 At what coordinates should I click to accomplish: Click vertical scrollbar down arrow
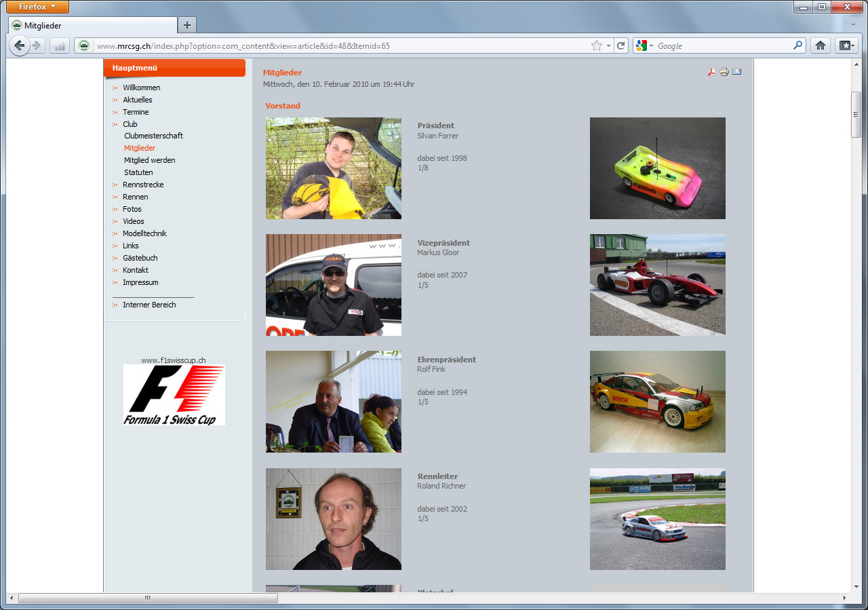coord(856,586)
